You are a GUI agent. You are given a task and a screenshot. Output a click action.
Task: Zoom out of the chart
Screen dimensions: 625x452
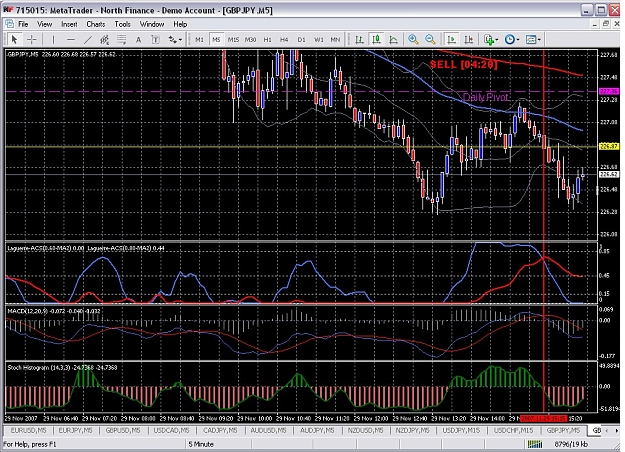click(x=430, y=39)
